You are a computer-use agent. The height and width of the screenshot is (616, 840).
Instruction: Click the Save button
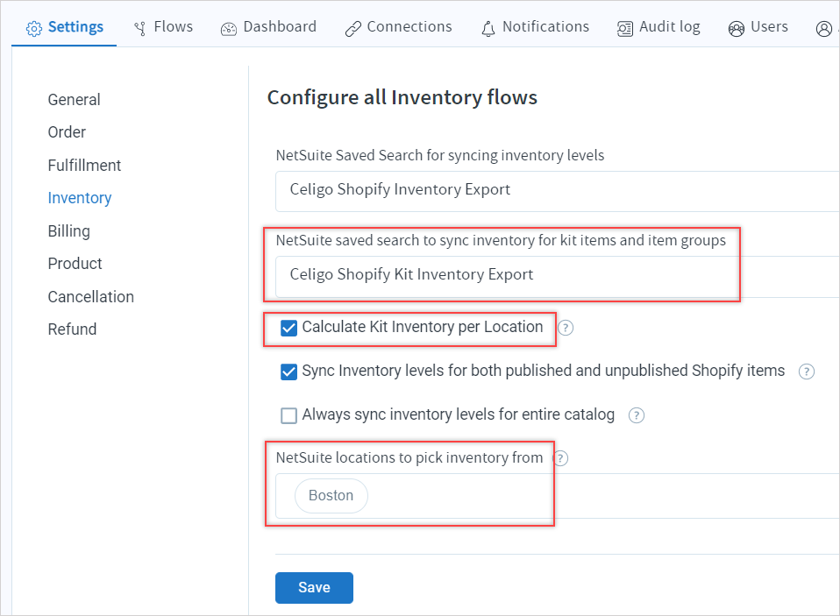coord(314,588)
